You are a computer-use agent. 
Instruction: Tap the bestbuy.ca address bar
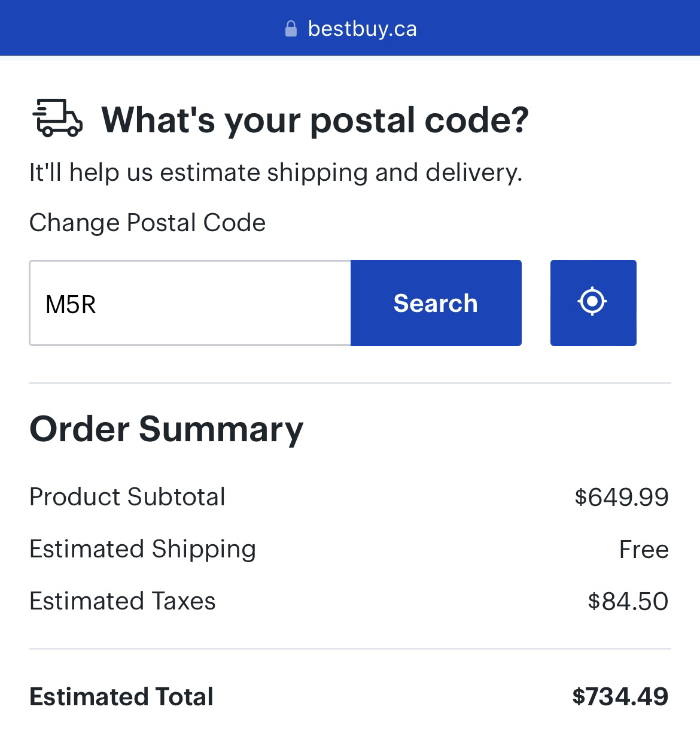[x=351, y=29]
